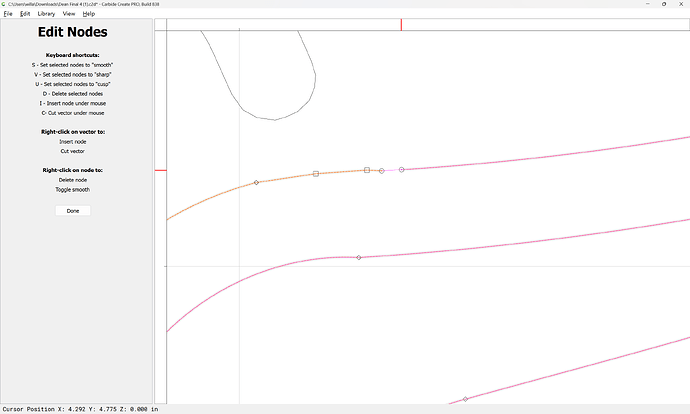Select the first square node on orange curve

click(316, 174)
